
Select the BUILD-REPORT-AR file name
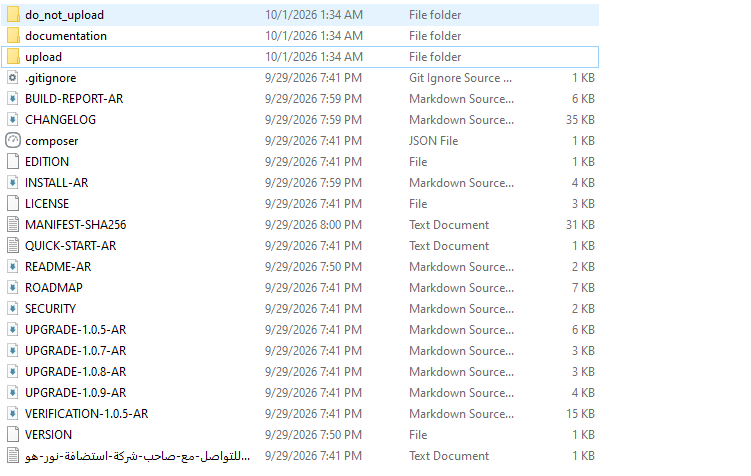click(x=74, y=99)
